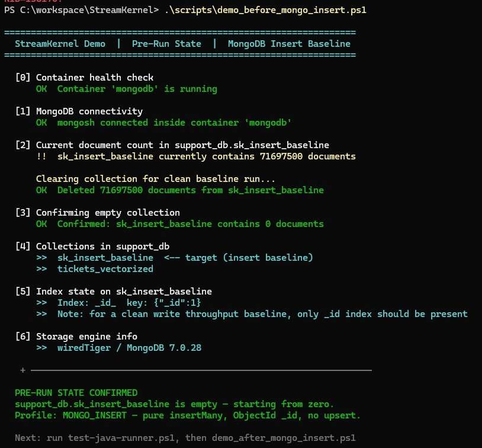Click the 'wiredTiger / MongoDB 7.0.28' line

[x=118, y=348]
